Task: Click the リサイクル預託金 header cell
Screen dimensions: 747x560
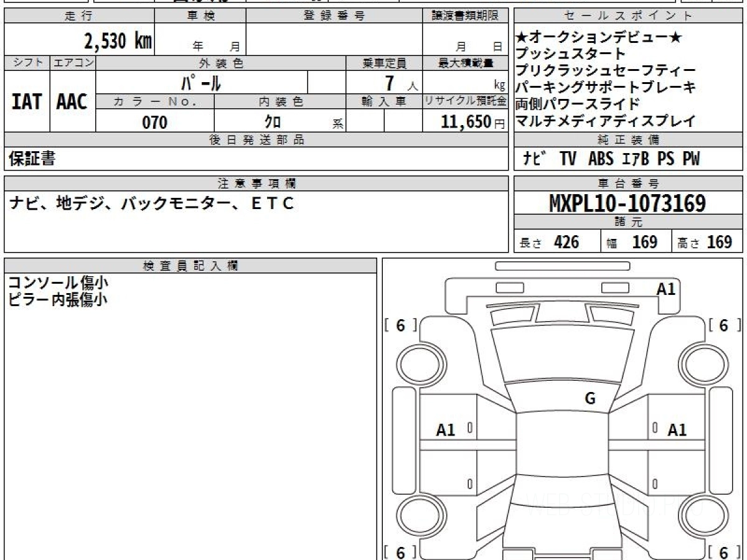Action: [465, 102]
